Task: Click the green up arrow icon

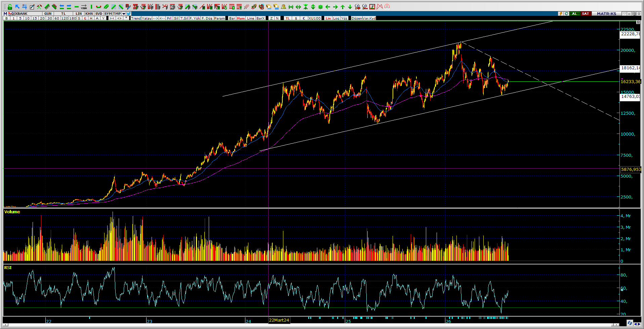Action: (x=343, y=7)
